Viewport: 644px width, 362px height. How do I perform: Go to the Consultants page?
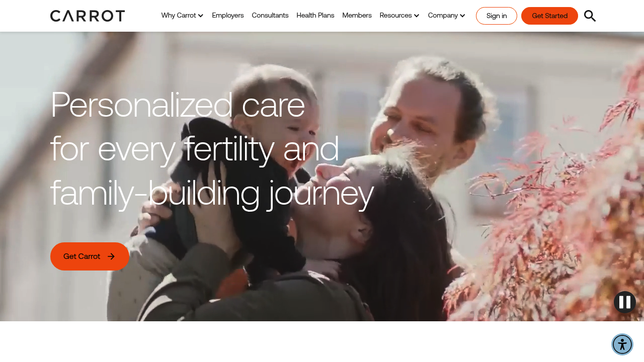270,15
